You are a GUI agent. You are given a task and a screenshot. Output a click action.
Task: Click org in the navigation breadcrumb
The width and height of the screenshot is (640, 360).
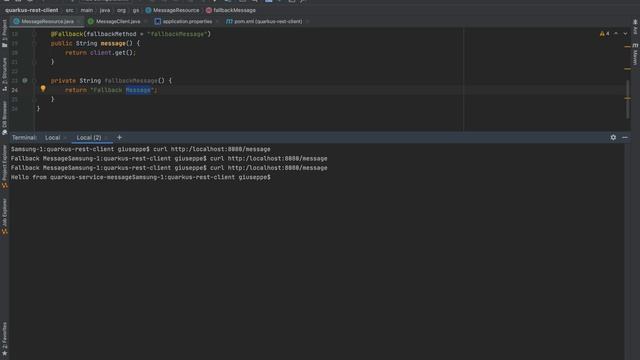(x=121, y=10)
